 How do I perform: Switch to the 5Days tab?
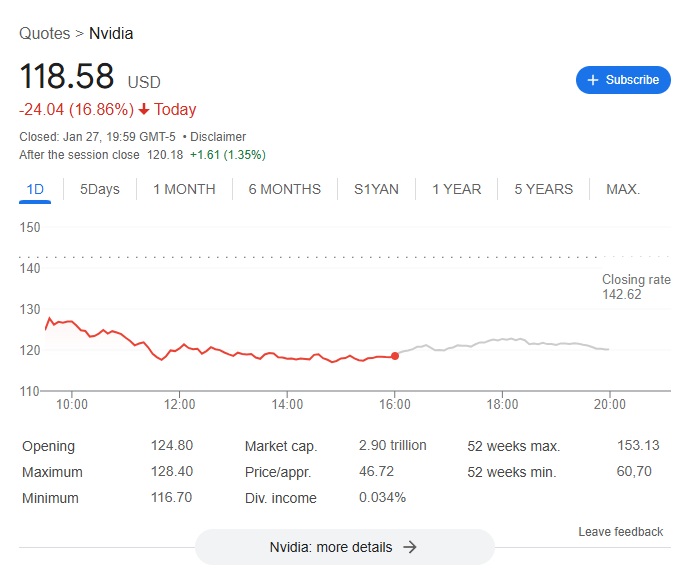pos(100,189)
